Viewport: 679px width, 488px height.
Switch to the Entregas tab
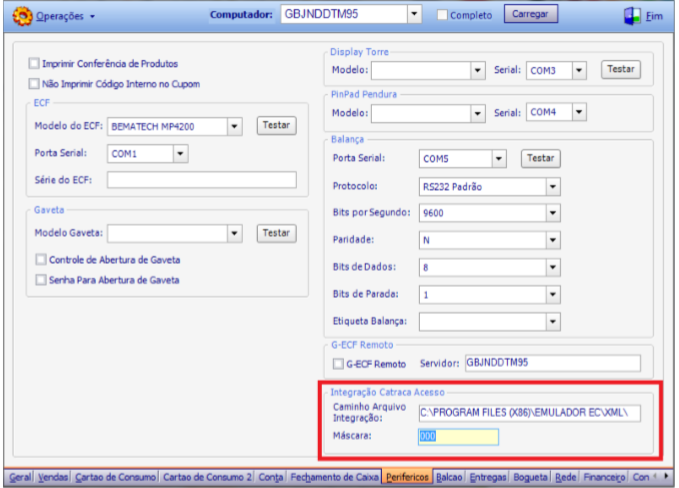488,477
